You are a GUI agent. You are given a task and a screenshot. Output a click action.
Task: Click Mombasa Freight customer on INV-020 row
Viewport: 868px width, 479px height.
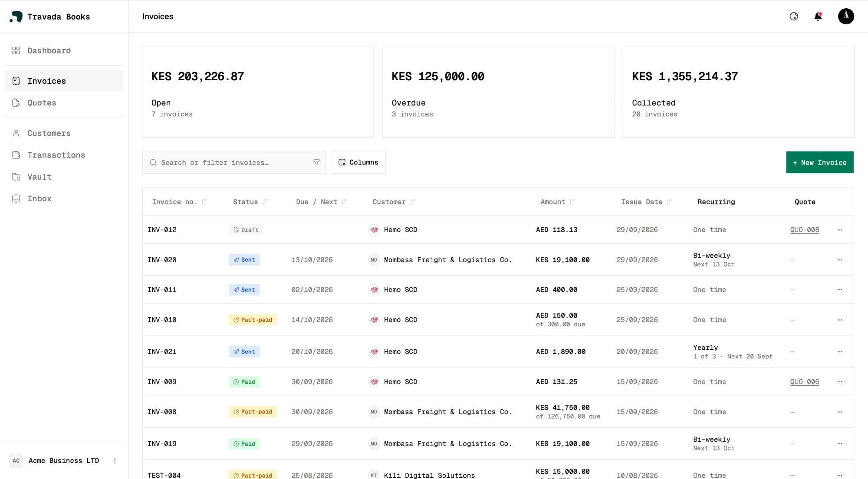447,260
